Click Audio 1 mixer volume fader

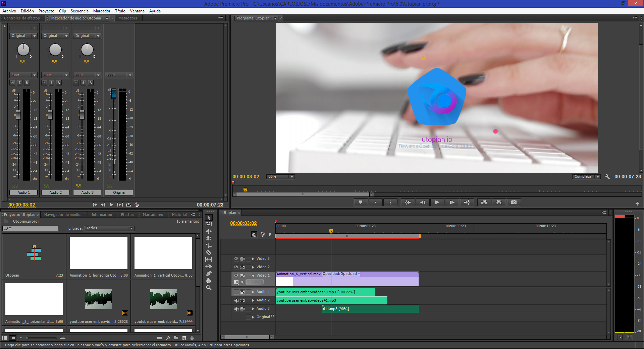[x=18, y=115]
